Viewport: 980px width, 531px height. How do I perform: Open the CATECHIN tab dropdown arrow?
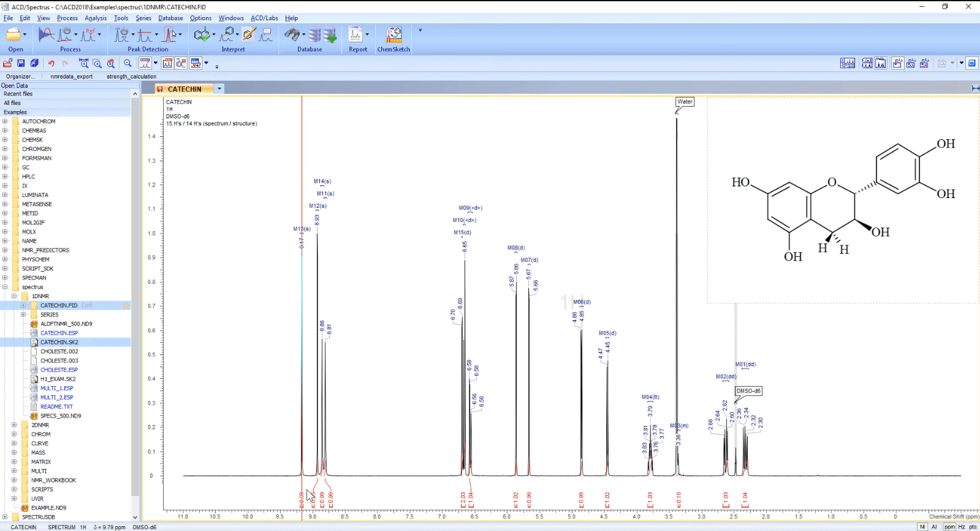(x=219, y=89)
